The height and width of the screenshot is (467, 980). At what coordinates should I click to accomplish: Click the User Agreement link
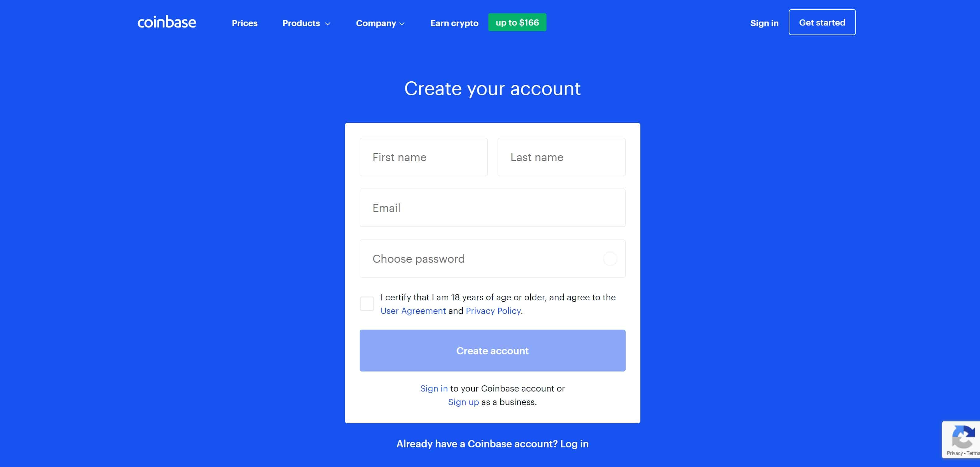pyautogui.click(x=413, y=311)
